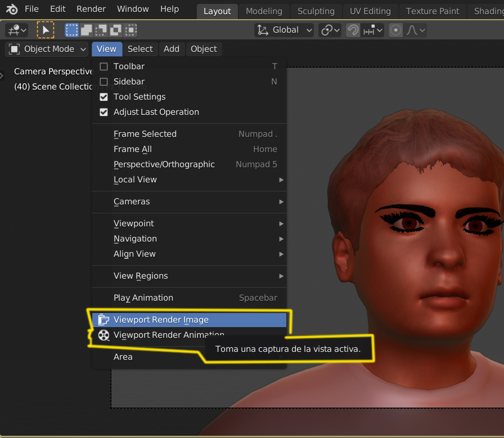This screenshot has width=504, height=438.
Task: Click the Blender logo icon
Action: click(x=11, y=9)
